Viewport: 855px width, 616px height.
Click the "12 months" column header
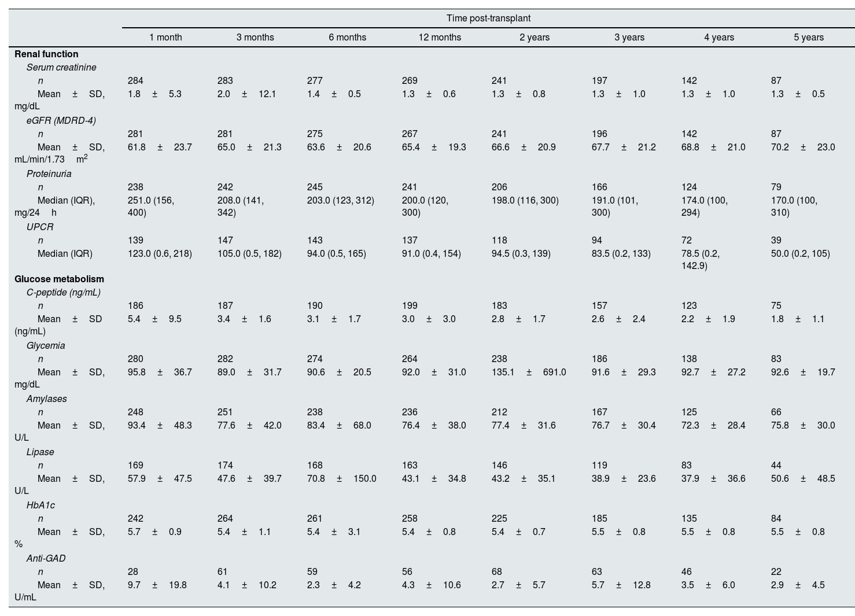pyautogui.click(x=440, y=37)
